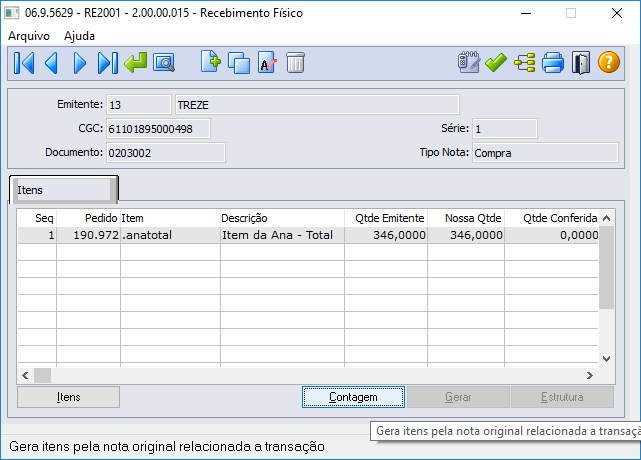Open help with question mark icon
Image resolution: width=641 pixels, height=460 pixels.
[609, 63]
